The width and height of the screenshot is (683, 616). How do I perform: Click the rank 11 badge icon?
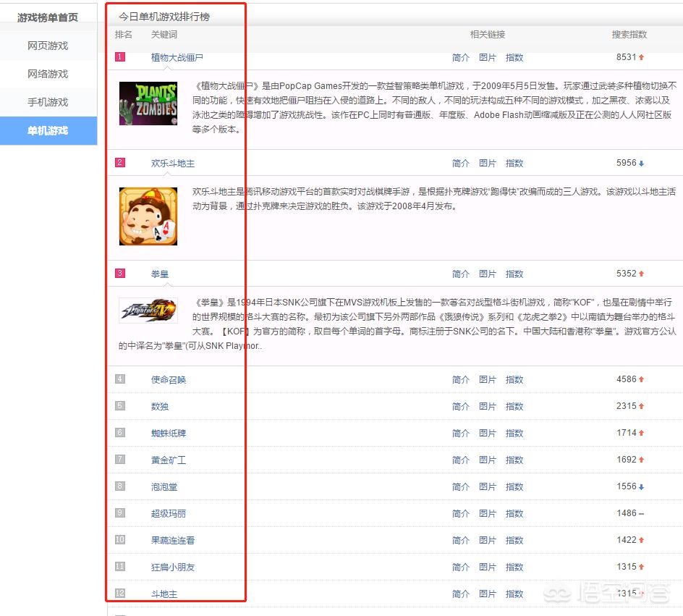point(120,566)
